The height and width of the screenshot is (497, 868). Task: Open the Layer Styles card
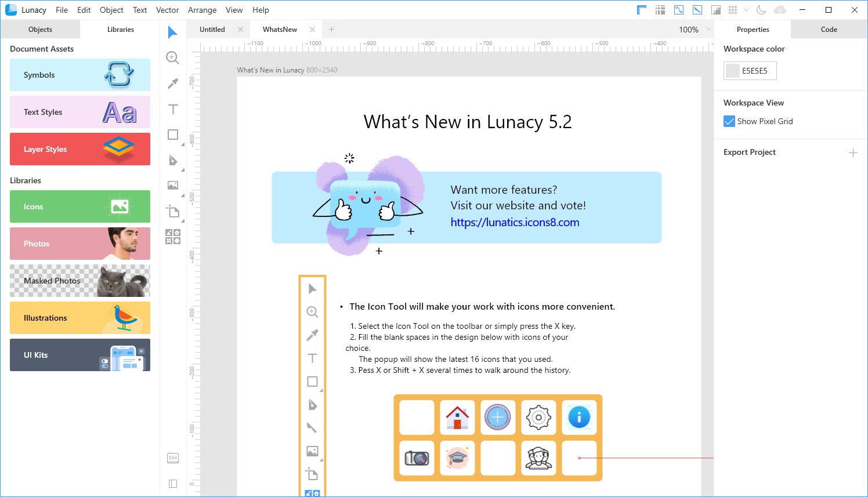click(x=80, y=149)
